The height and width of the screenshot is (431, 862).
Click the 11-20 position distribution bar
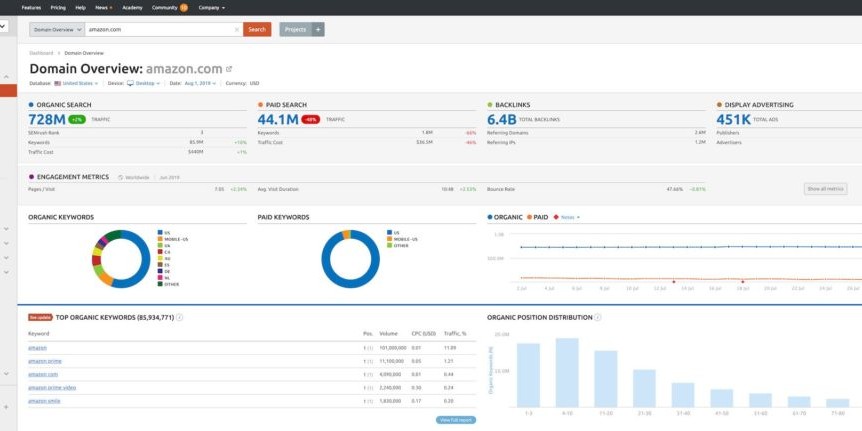coord(605,379)
